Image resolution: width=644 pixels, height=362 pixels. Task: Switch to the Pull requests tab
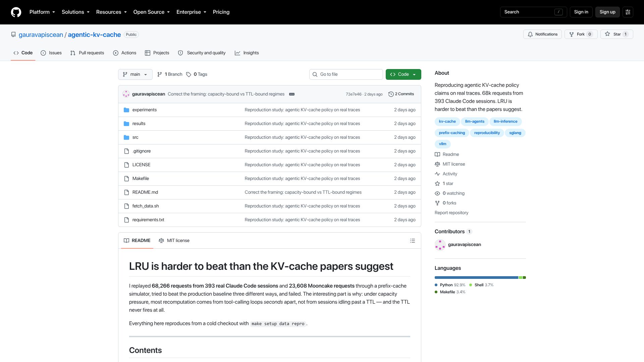pos(87,53)
